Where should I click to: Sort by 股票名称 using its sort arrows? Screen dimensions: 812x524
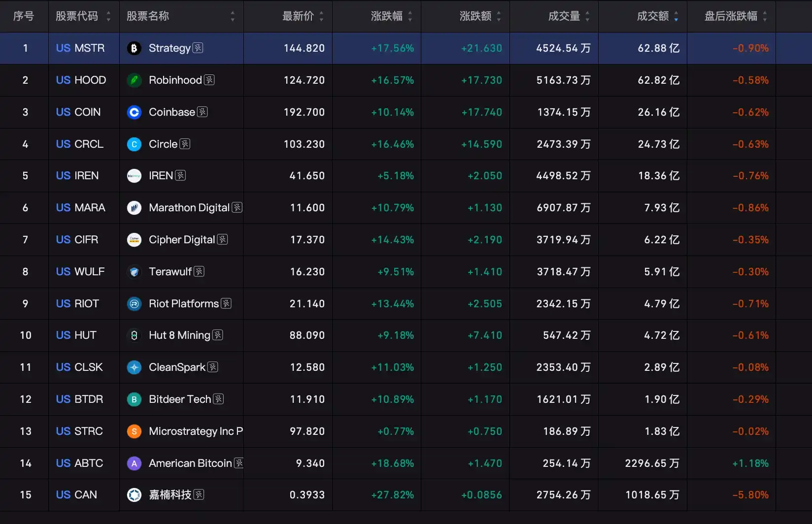tap(233, 16)
